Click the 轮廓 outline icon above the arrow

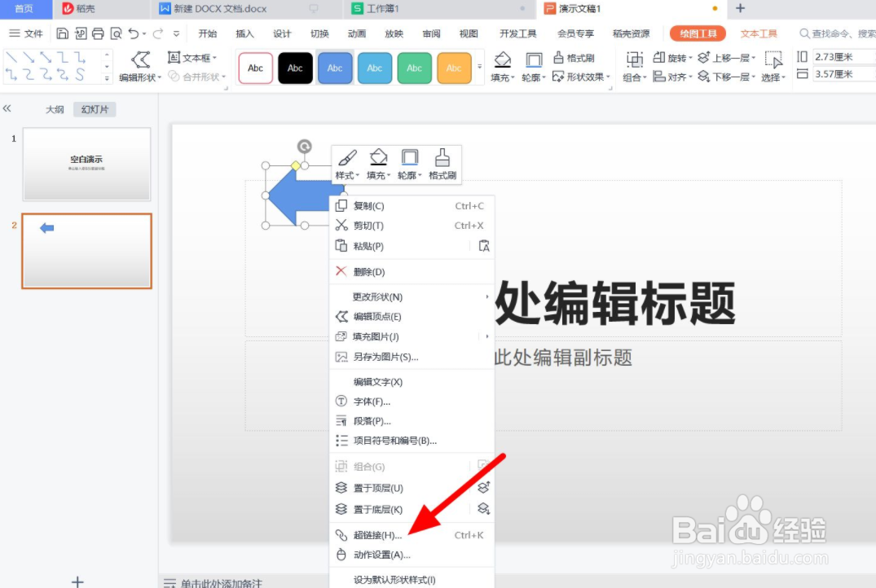[409, 159]
